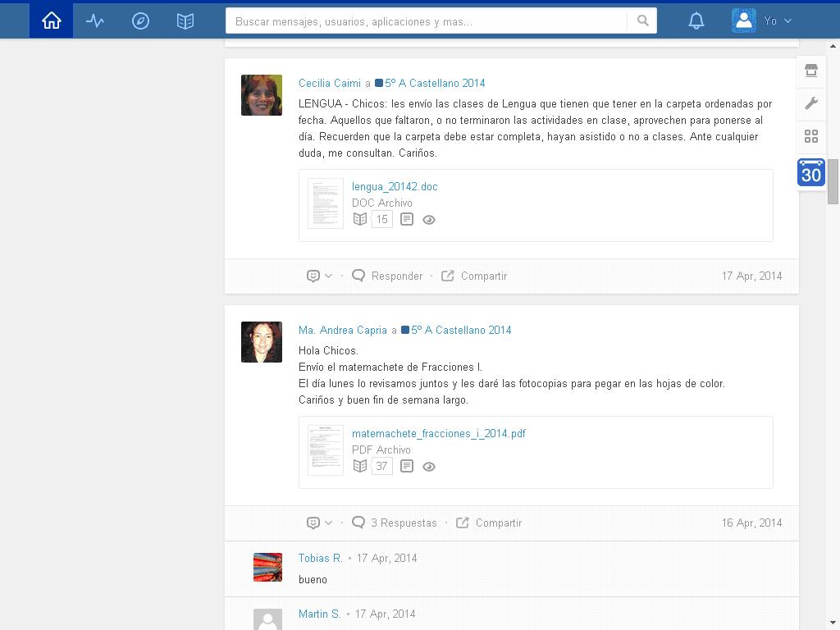840x630 pixels.
Task: Share Cecilia Caimi's post with Compartir
Action: point(474,276)
